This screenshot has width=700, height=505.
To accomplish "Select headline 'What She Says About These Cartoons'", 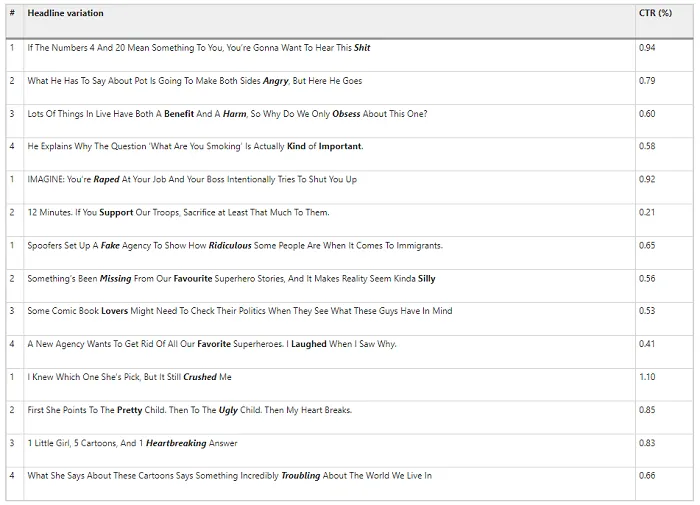I will 229,476.
